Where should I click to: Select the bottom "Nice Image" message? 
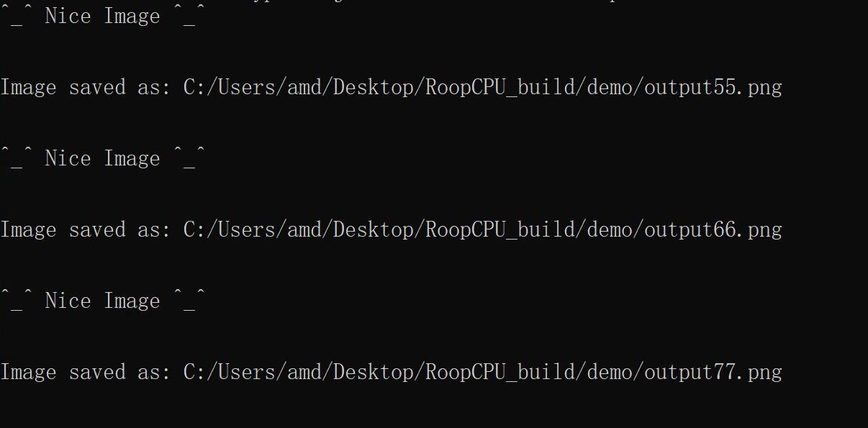(x=103, y=301)
